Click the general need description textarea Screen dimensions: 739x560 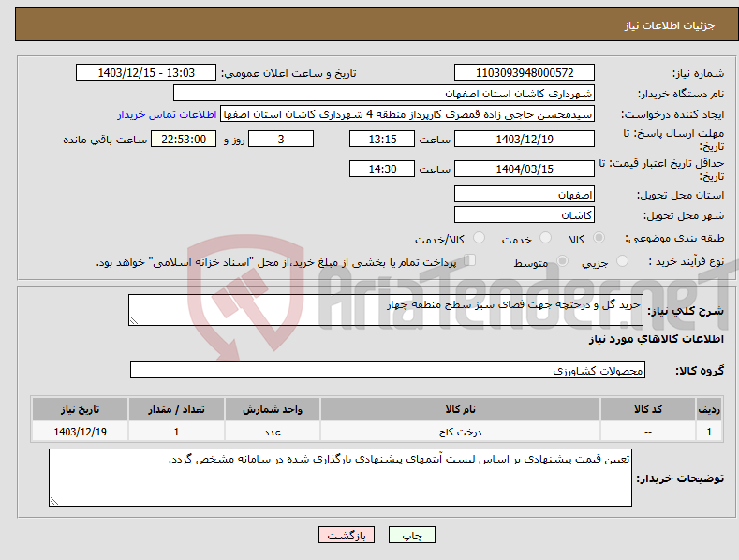pos(386,310)
